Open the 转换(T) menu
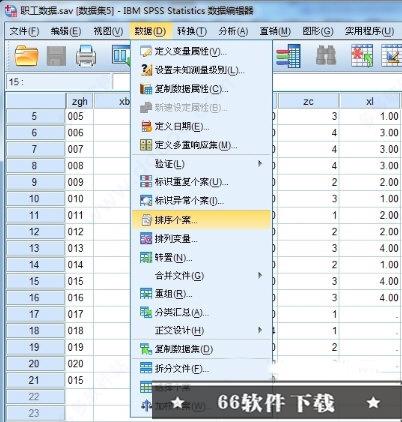 pyautogui.click(x=192, y=31)
